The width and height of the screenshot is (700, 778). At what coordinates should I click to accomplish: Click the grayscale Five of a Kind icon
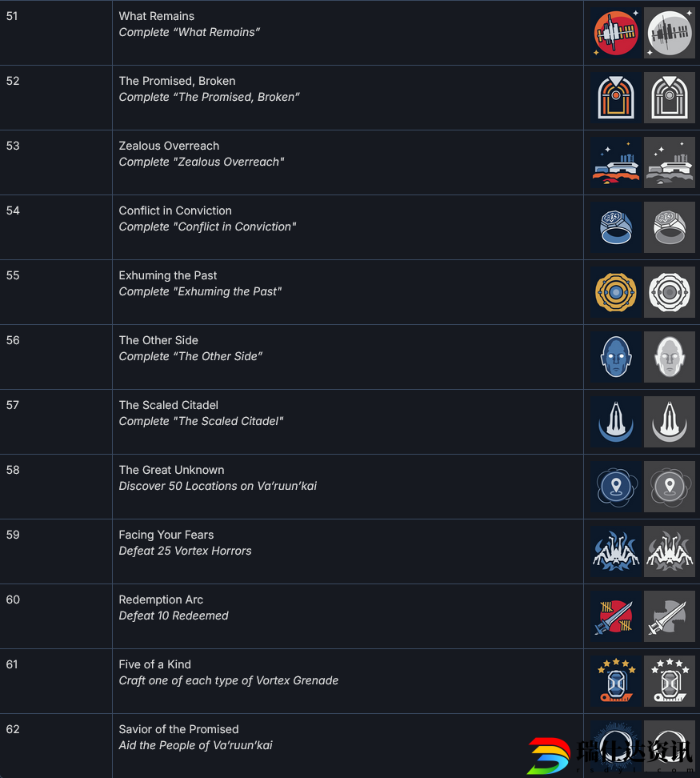pyautogui.click(x=670, y=681)
